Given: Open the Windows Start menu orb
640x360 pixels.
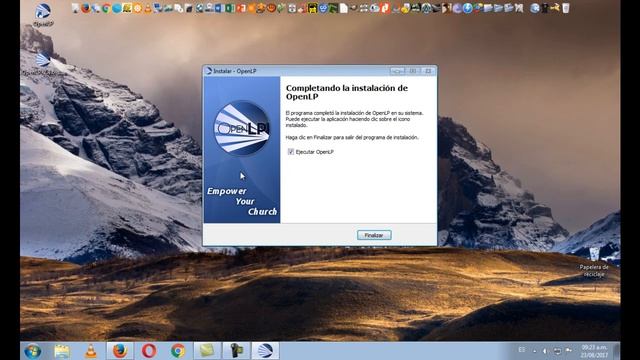Looking at the screenshot, I should (32, 351).
